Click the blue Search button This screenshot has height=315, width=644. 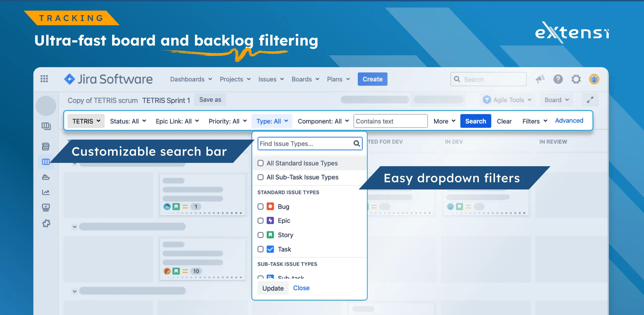pos(475,121)
